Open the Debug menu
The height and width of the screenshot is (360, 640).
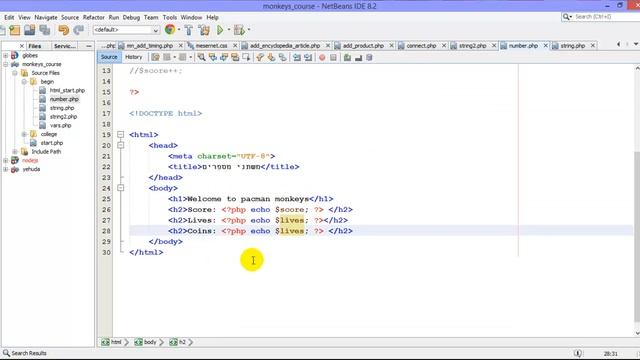131,18
